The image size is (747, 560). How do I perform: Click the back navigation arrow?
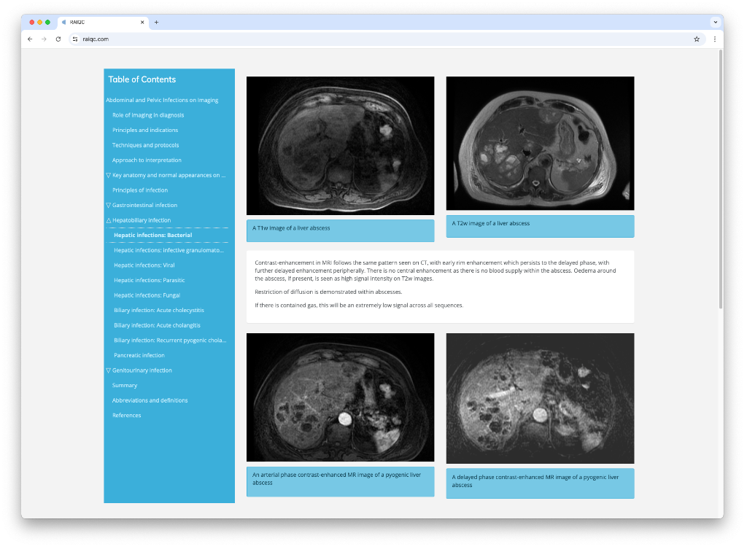(x=30, y=39)
